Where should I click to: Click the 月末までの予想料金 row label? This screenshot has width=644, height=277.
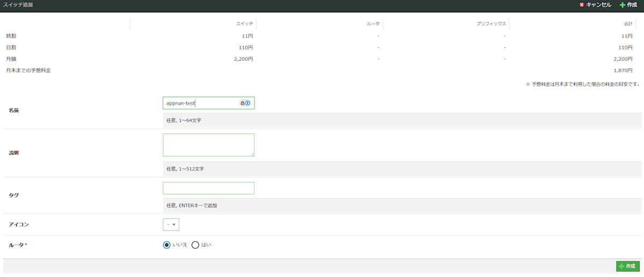(28, 70)
